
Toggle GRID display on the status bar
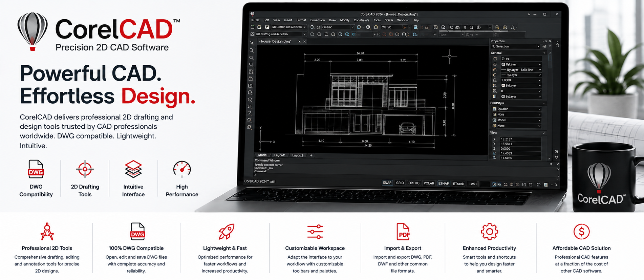click(400, 183)
